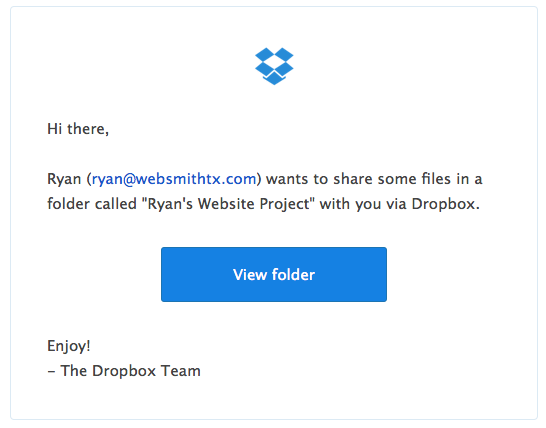The height and width of the screenshot is (428, 546).
Task: Click the "Enjoy!" closing line
Action: pyautogui.click(x=69, y=346)
